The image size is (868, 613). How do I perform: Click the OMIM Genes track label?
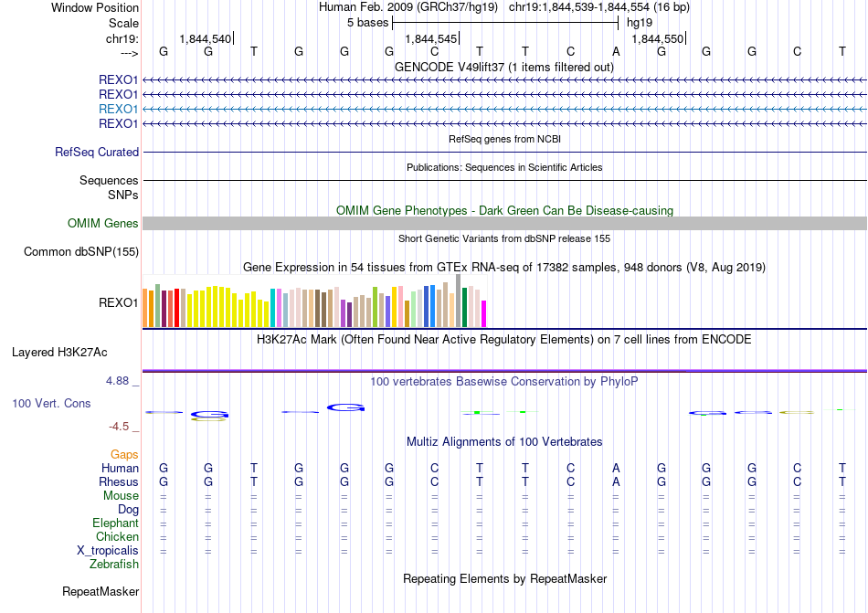click(x=103, y=224)
